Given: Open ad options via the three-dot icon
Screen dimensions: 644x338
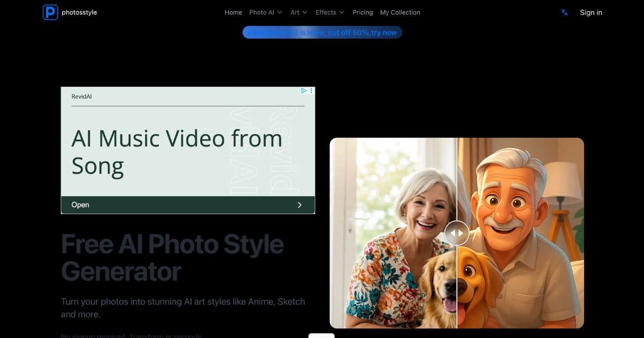Looking at the screenshot, I should coord(311,91).
